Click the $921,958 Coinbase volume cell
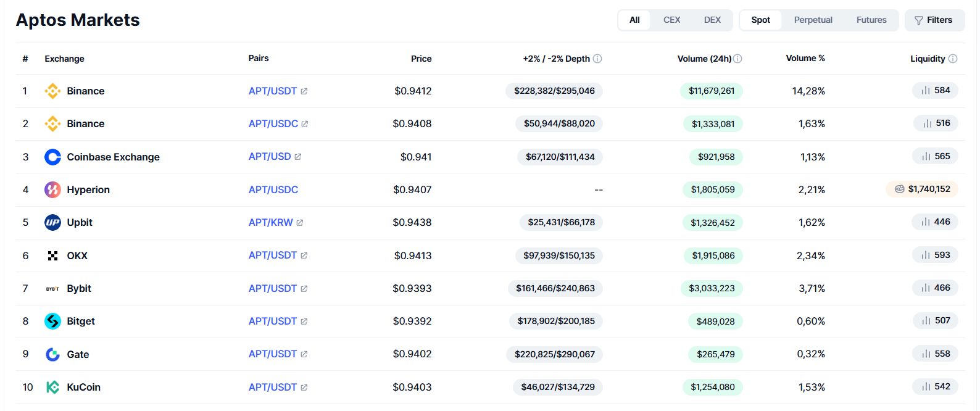The image size is (980, 411). point(716,157)
